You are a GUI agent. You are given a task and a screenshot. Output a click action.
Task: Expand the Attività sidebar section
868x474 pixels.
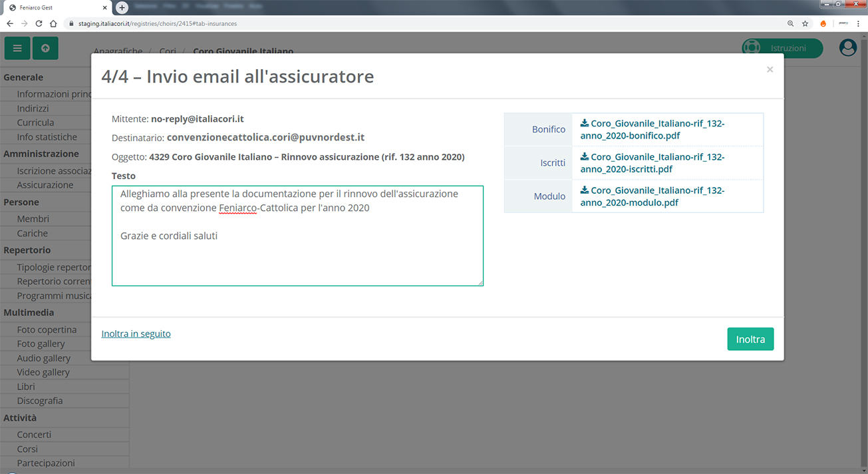[20, 417]
